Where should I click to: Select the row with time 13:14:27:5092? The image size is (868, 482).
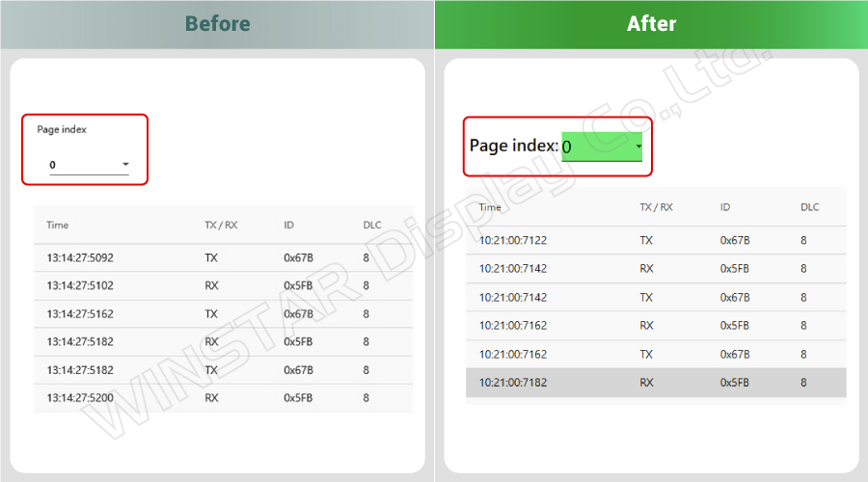[223, 258]
